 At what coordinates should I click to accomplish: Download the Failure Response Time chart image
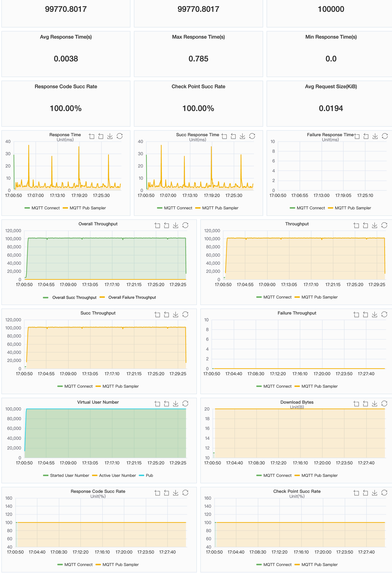[x=375, y=136]
